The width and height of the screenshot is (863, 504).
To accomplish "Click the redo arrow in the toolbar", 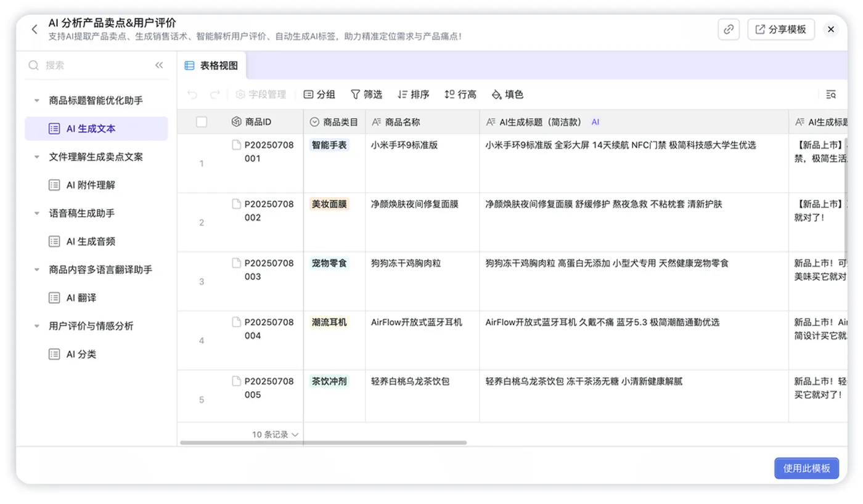I will pyautogui.click(x=215, y=94).
